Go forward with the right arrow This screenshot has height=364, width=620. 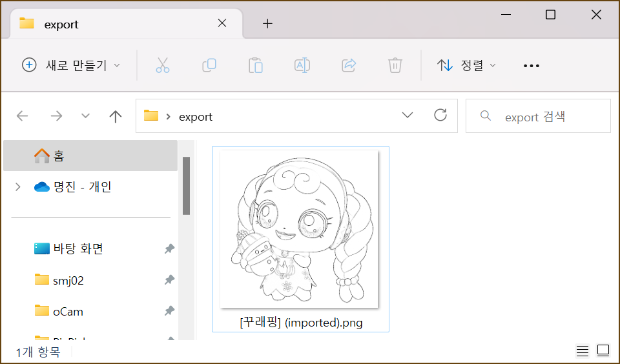(x=56, y=116)
